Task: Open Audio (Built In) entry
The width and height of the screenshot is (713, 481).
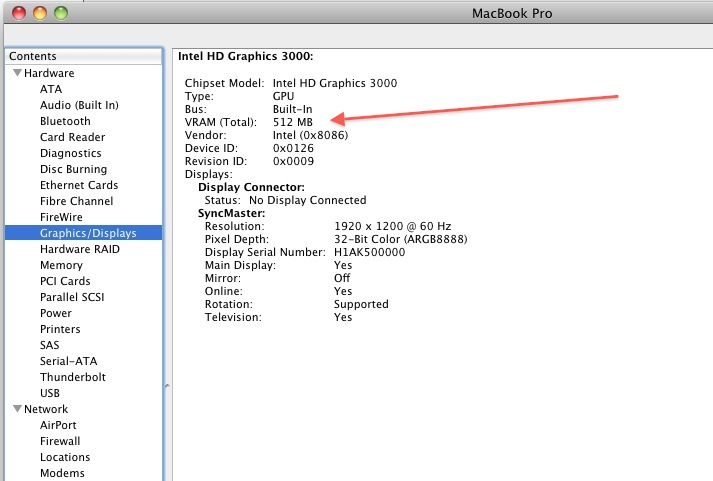Action: pos(79,105)
